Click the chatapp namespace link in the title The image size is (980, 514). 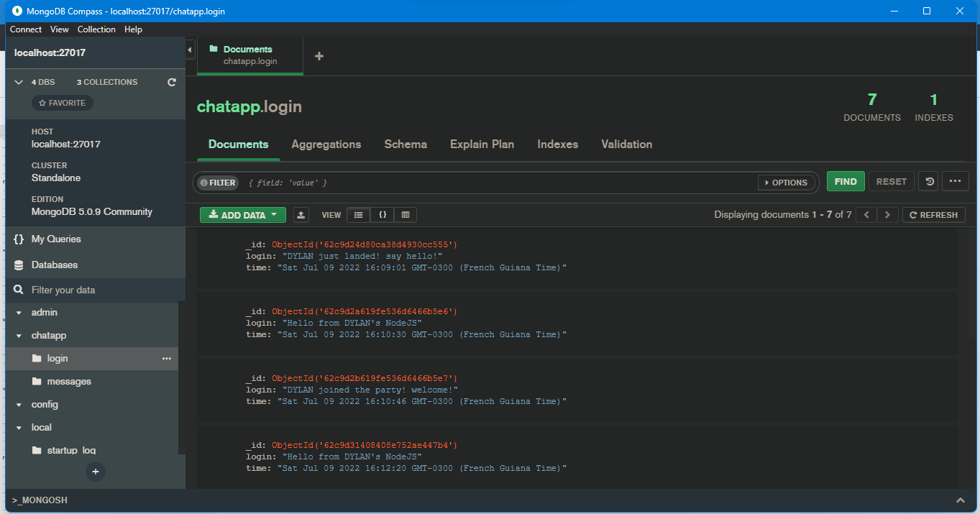click(228, 107)
